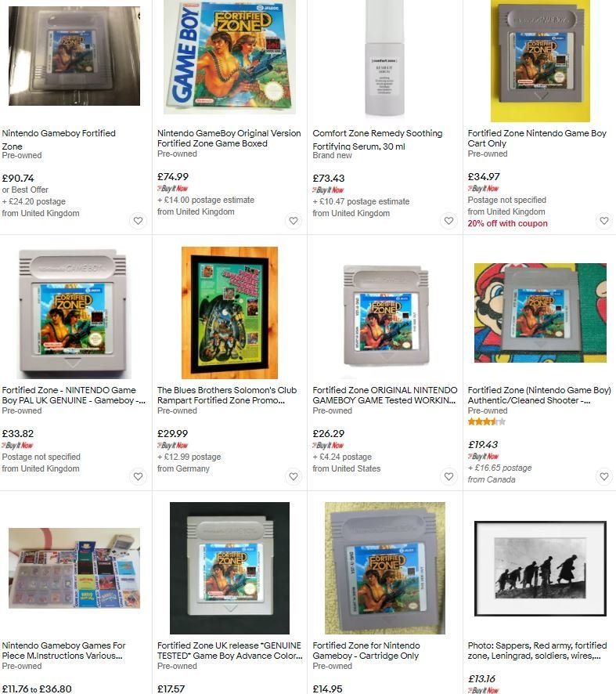Click the 20% off with coupon text
The image size is (616, 694).
click(508, 223)
